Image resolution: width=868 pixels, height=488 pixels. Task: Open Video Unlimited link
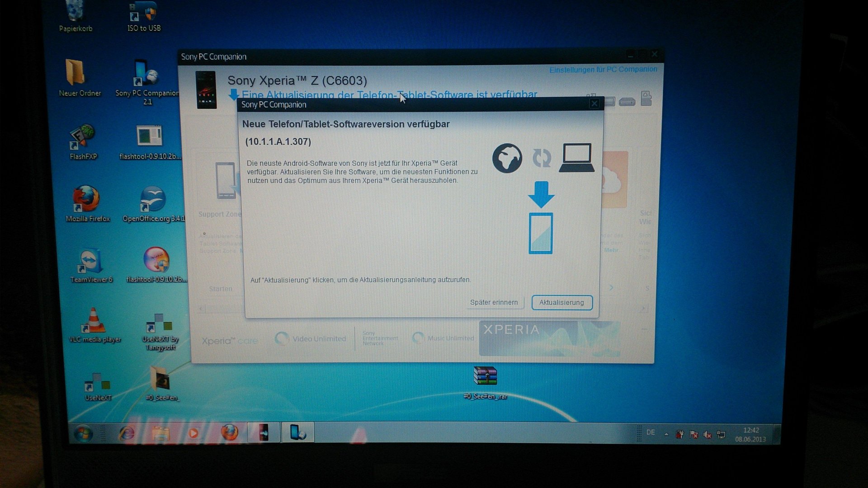[x=311, y=338]
